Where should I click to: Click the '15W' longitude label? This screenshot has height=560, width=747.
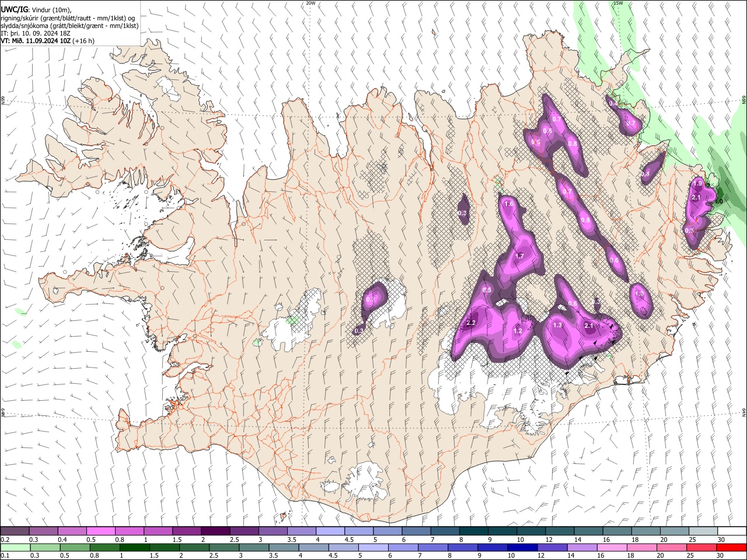618,3
